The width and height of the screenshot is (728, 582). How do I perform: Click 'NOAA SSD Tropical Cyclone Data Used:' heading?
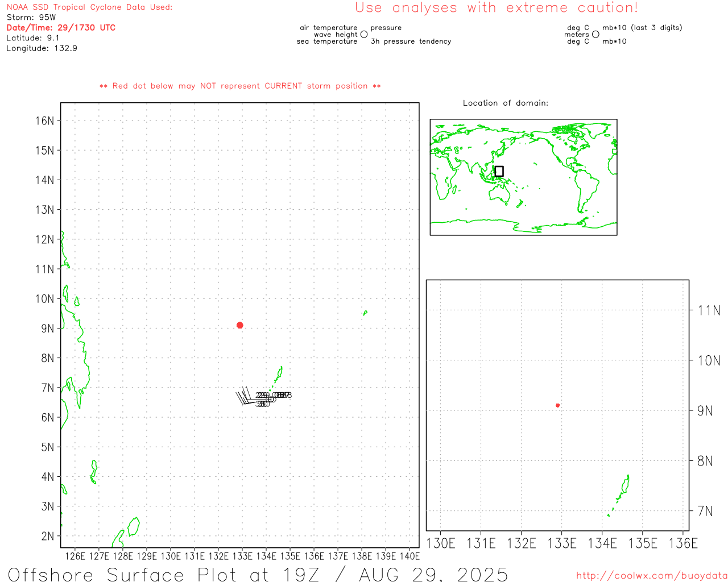pyautogui.click(x=89, y=7)
